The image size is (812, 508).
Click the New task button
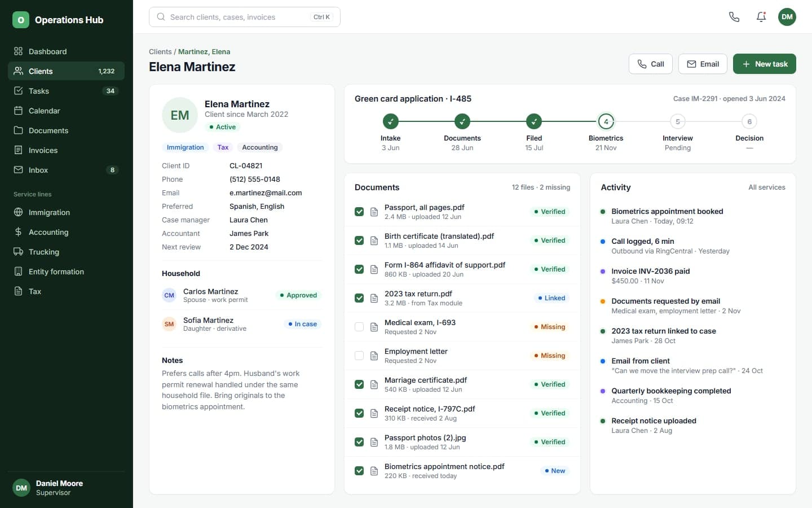[x=764, y=64]
